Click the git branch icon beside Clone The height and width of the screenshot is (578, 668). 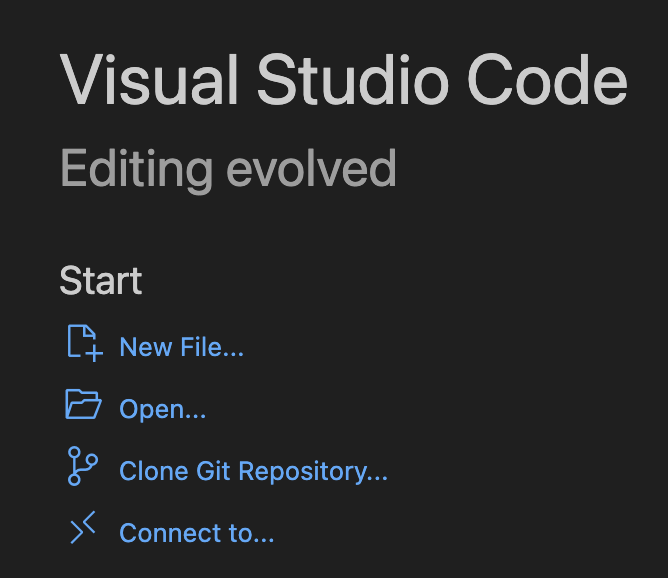83,466
